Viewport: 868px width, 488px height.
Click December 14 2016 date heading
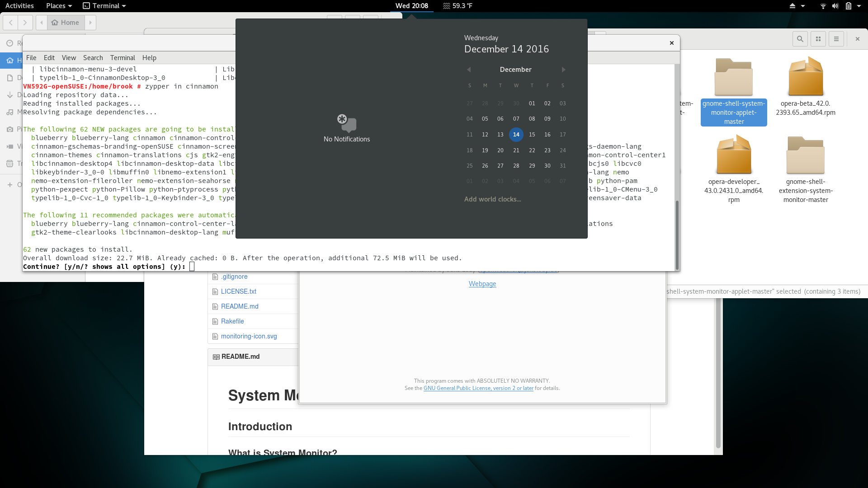coord(506,49)
